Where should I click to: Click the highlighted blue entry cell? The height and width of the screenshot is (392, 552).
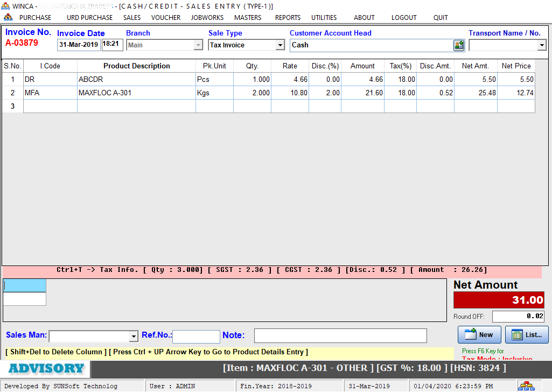point(25,286)
